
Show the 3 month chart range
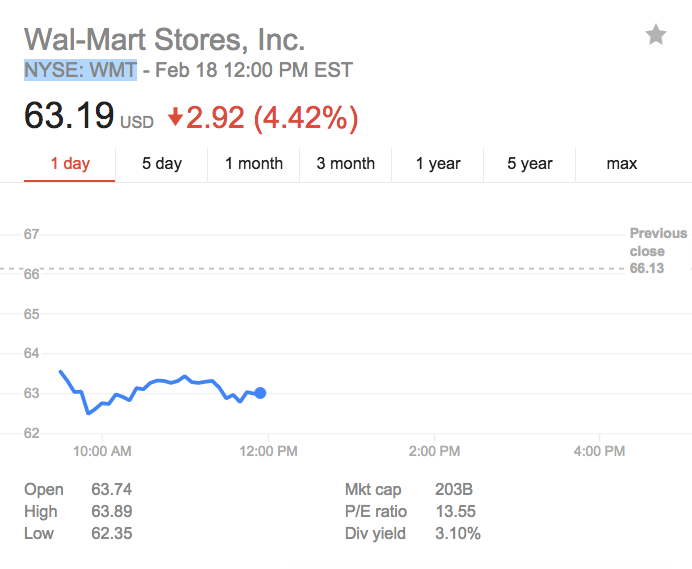pyautogui.click(x=346, y=164)
